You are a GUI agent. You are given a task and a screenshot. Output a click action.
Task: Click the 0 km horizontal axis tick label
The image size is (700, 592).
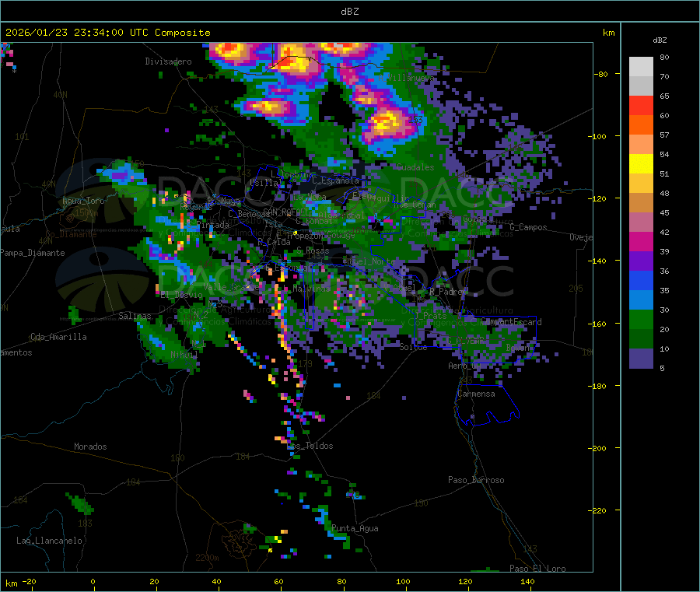tap(93, 582)
